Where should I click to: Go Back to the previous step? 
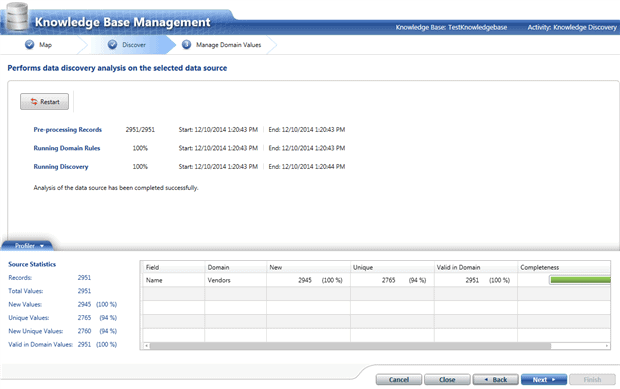pos(495,380)
